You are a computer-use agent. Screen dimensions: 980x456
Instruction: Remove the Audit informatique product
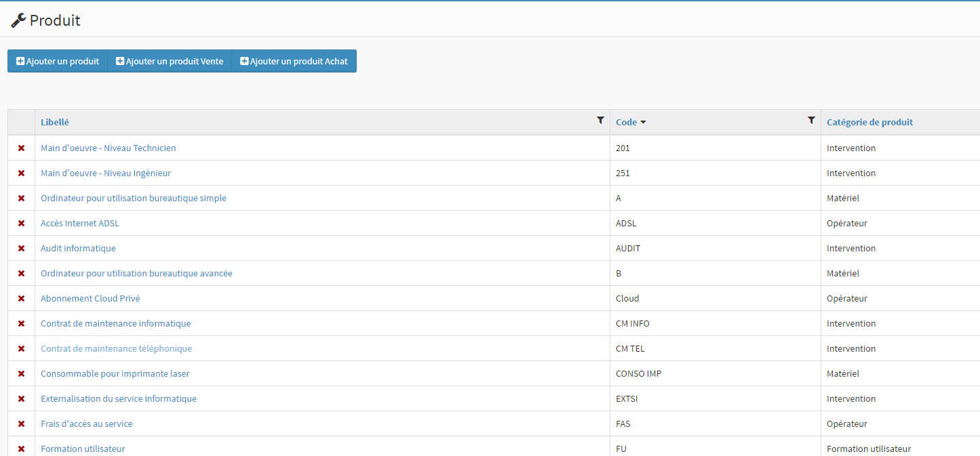21,248
